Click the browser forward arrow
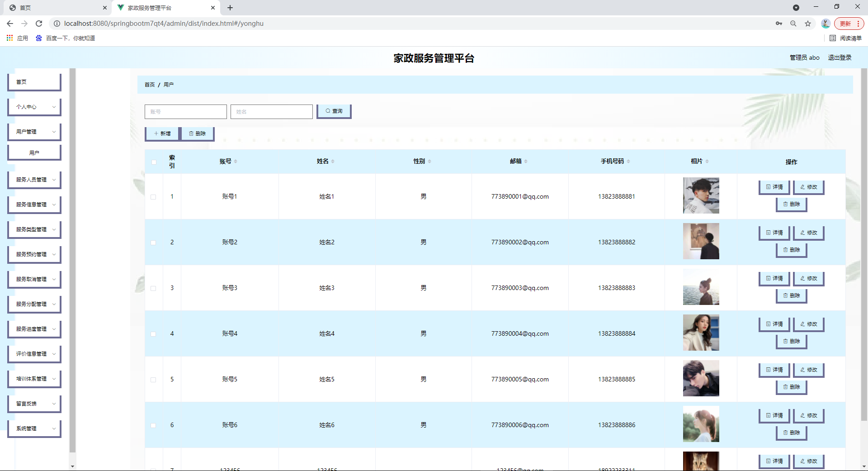 click(x=24, y=24)
